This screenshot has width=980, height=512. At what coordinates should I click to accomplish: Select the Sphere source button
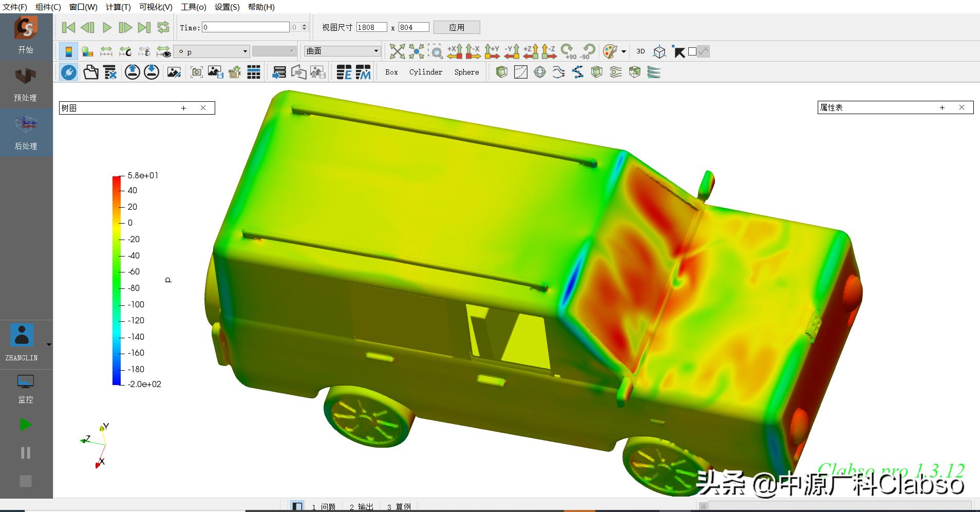click(466, 72)
